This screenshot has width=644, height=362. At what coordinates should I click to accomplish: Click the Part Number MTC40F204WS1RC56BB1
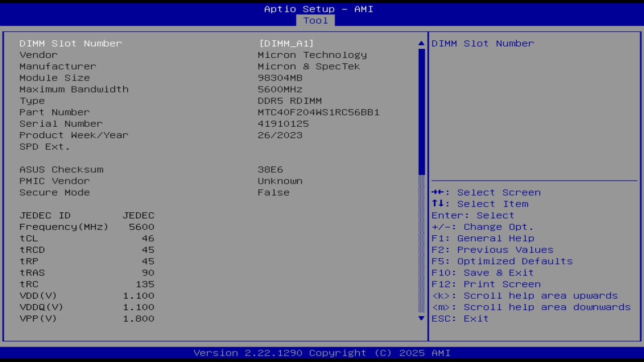[318, 112]
